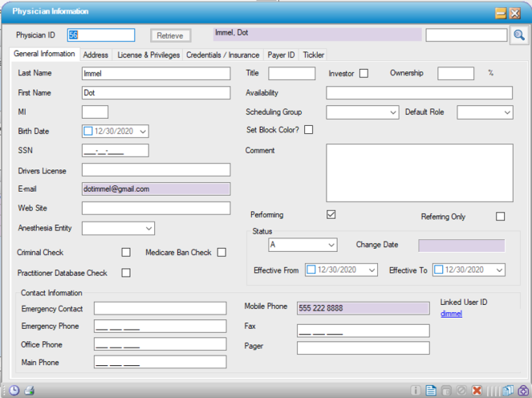Click into the Comment text box
This screenshot has height=398, width=532.
[419, 173]
